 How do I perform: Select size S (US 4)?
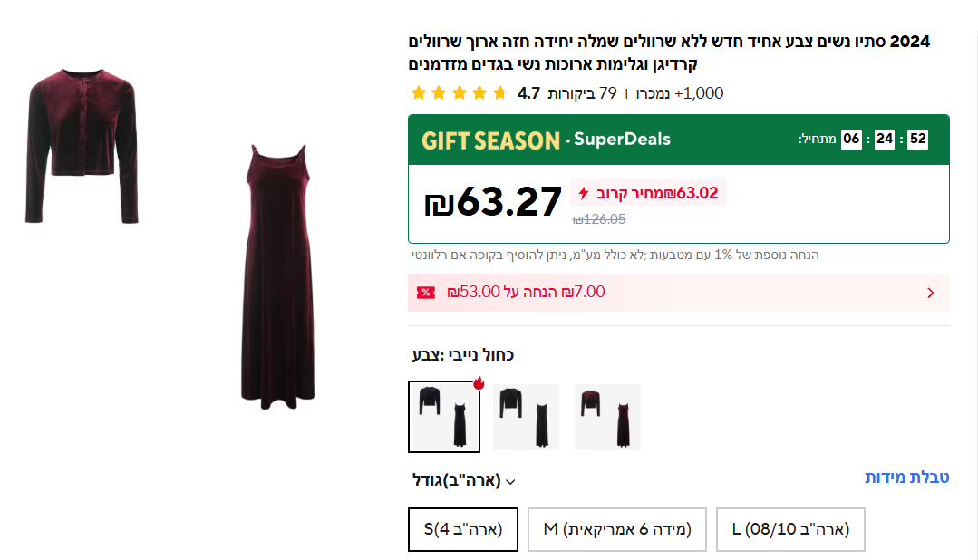click(x=463, y=529)
